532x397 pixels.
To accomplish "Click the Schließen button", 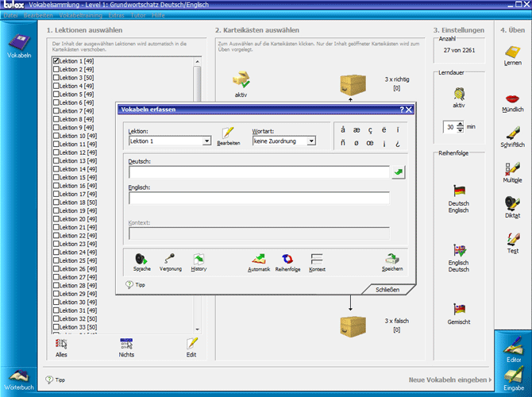I will point(387,290).
